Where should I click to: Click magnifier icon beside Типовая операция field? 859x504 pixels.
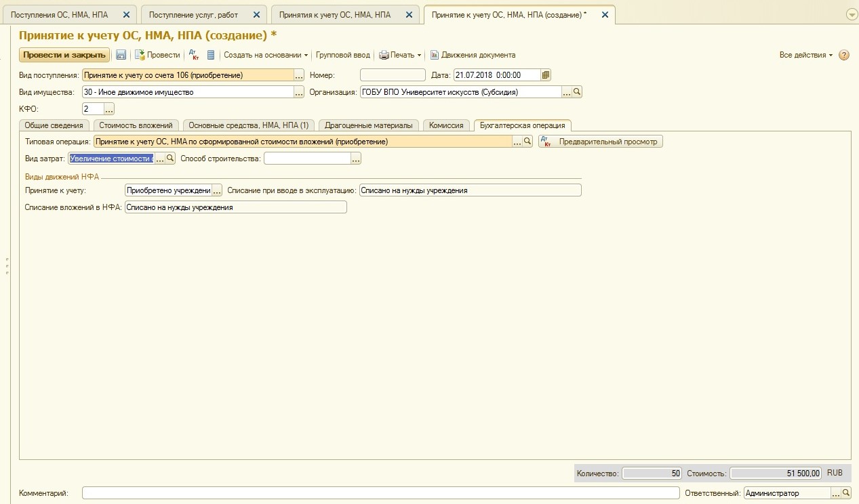527,142
